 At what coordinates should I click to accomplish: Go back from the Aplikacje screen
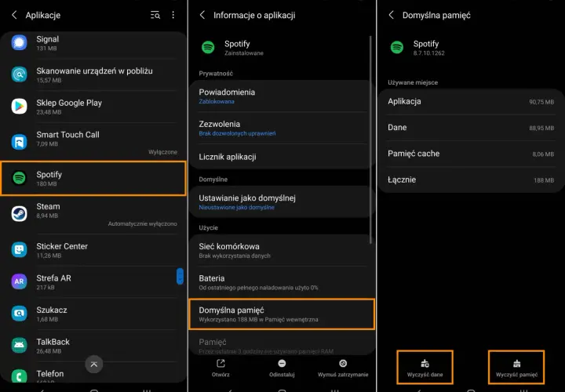coord(14,15)
